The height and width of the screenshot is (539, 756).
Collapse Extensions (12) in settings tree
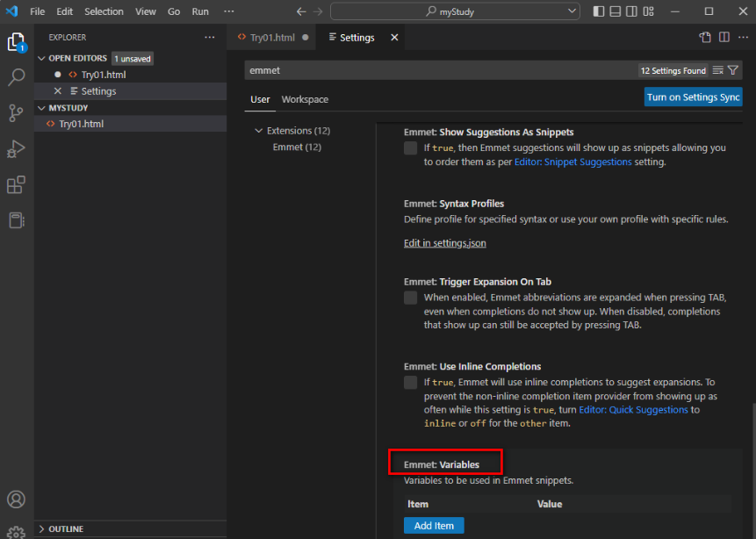pyautogui.click(x=259, y=131)
